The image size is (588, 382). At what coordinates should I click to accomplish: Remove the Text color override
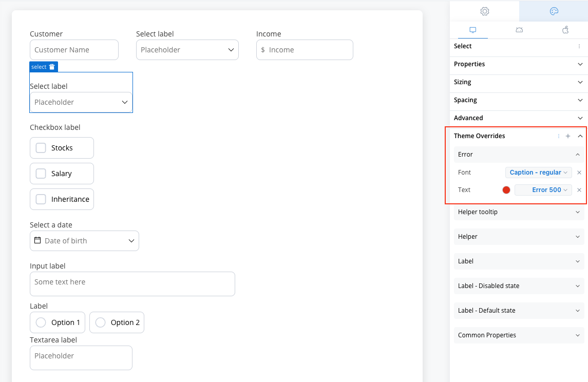(579, 190)
